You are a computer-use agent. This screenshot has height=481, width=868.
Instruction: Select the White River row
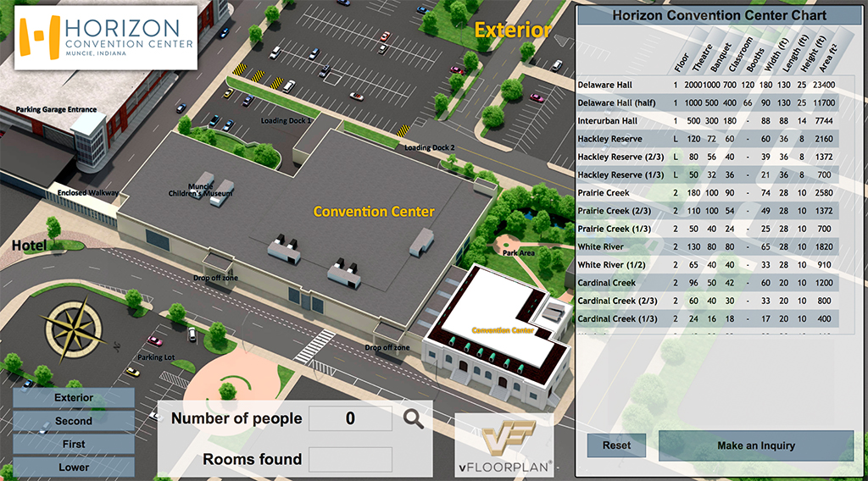click(708, 246)
